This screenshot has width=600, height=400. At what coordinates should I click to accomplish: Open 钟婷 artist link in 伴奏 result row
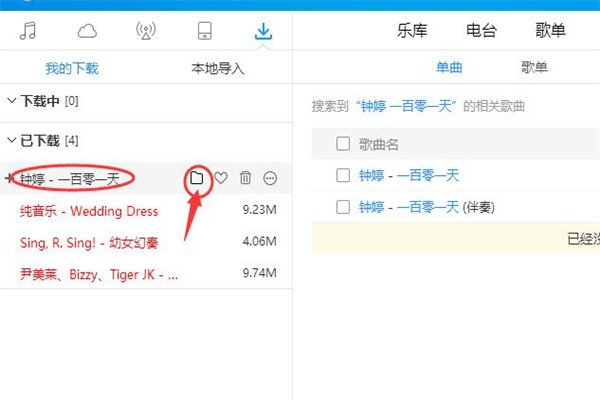pyautogui.click(x=371, y=207)
